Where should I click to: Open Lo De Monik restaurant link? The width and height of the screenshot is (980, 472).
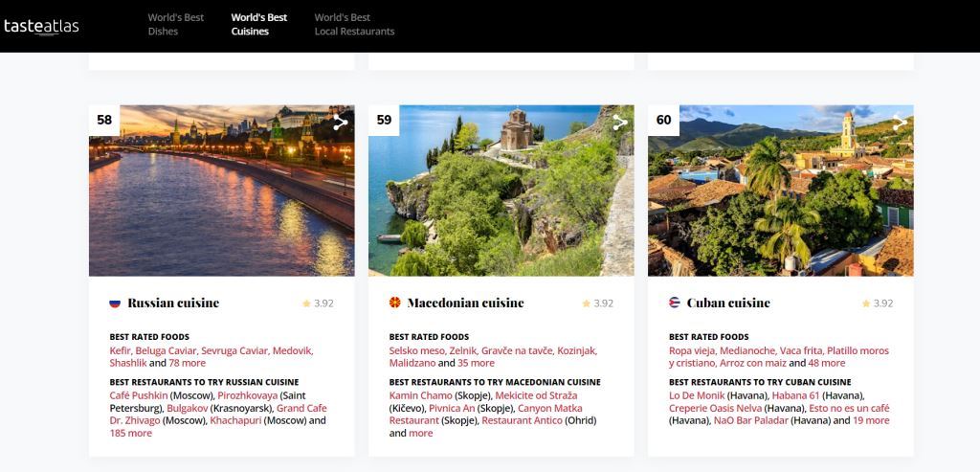click(x=697, y=395)
